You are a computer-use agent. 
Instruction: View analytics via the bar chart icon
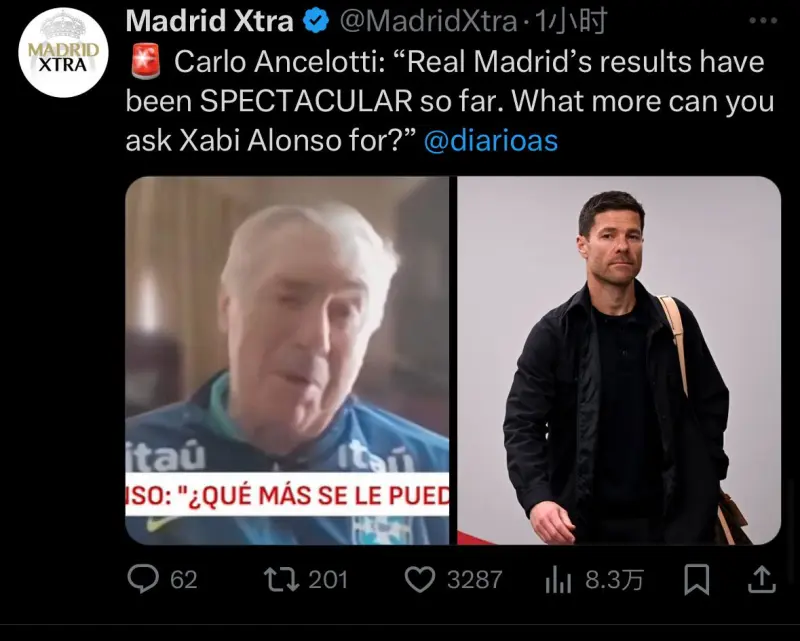pos(558,580)
